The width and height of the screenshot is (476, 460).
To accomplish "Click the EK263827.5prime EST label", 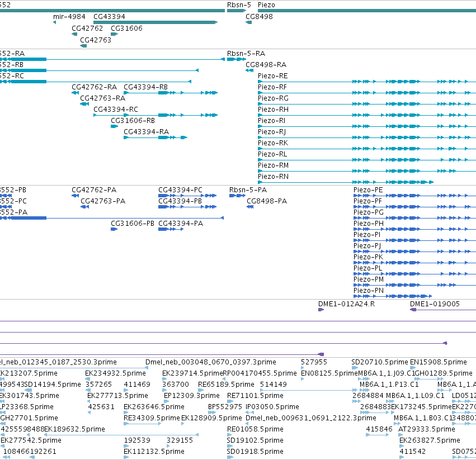I will coord(430,440).
